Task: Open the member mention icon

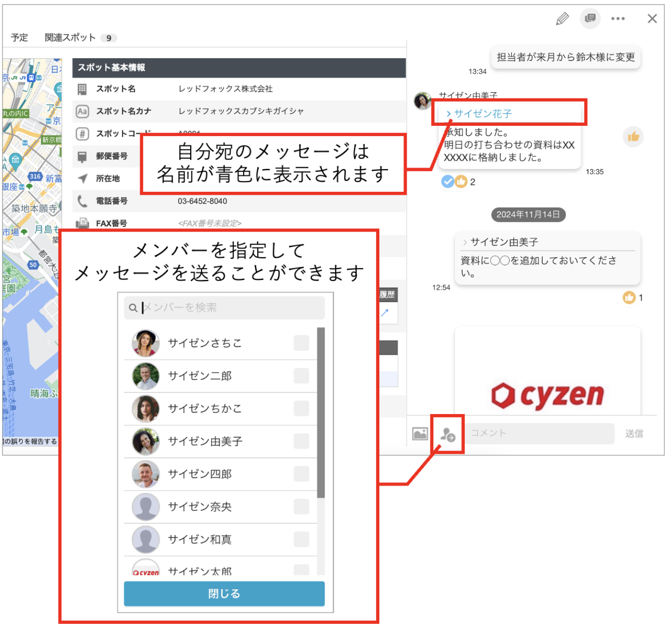Action: click(448, 434)
